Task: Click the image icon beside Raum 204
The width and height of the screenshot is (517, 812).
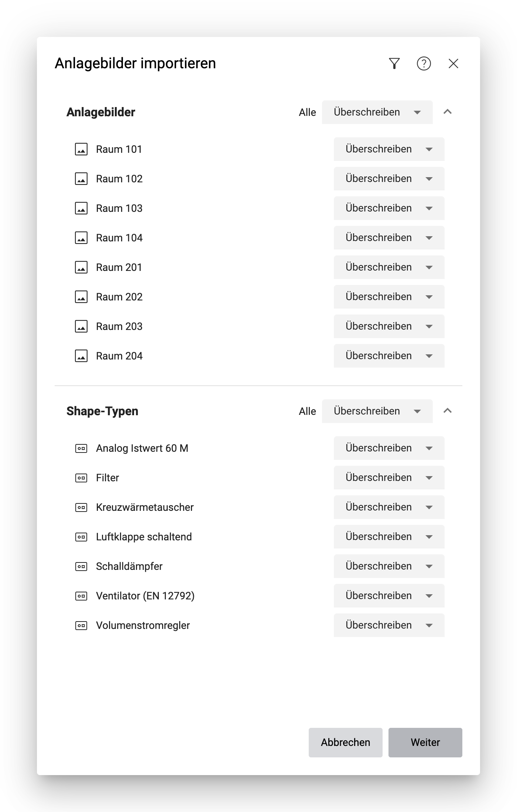Action: point(81,356)
